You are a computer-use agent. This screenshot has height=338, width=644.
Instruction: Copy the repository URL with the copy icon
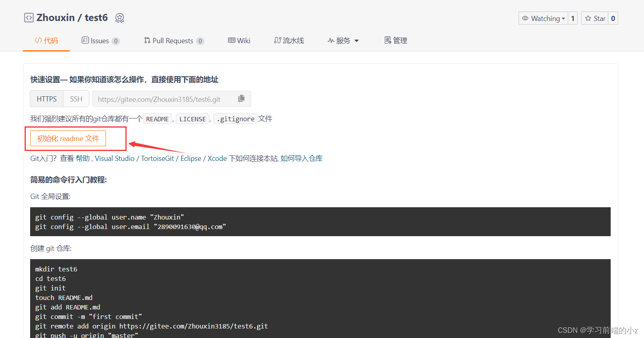[x=241, y=99]
